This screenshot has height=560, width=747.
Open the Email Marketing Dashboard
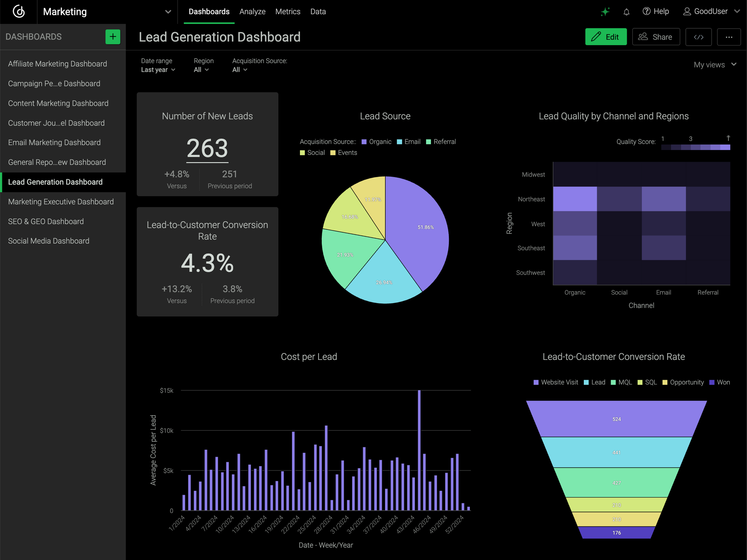coord(54,142)
